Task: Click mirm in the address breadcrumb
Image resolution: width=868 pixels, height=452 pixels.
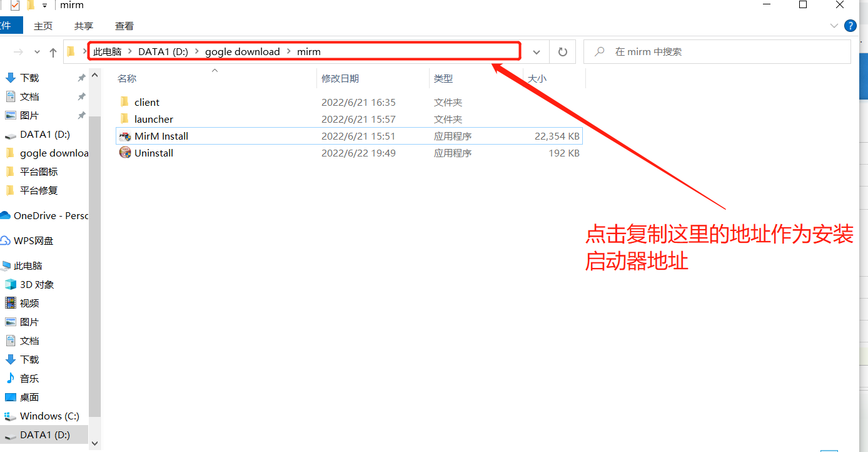Action: pyautogui.click(x=309, y=52)
